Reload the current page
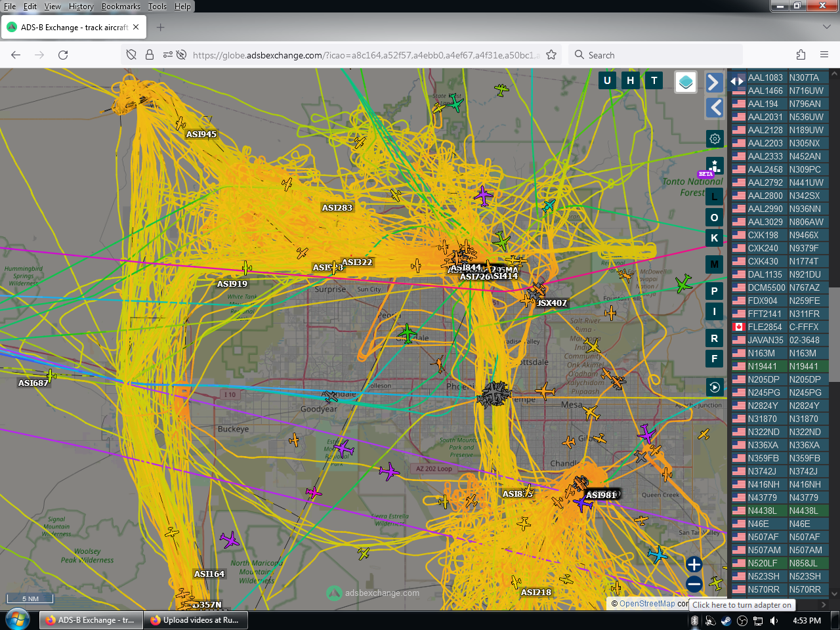The width and height of the screenshot is (840, 630). [x=63, y=55]
